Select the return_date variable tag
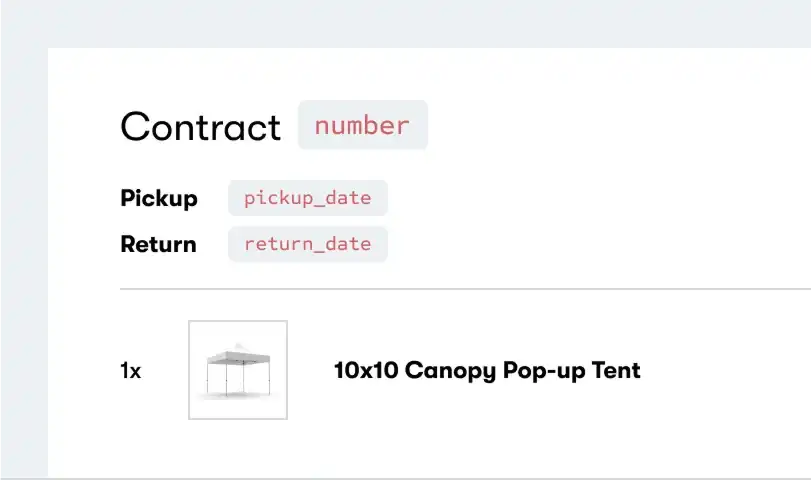Screen dimensions: 811x480 [x=307, y=243]
